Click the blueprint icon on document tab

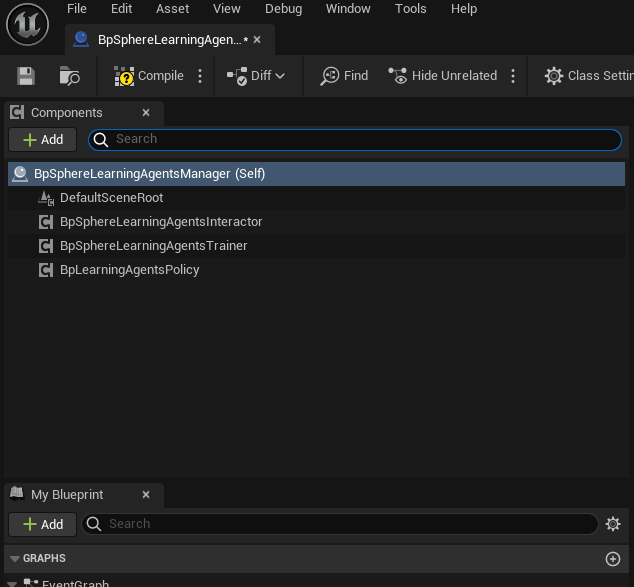click(81, 40)
